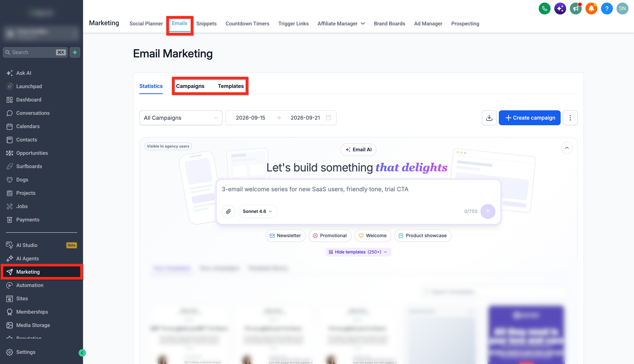Choose the Product showcase prompt chip

(423, 236)
